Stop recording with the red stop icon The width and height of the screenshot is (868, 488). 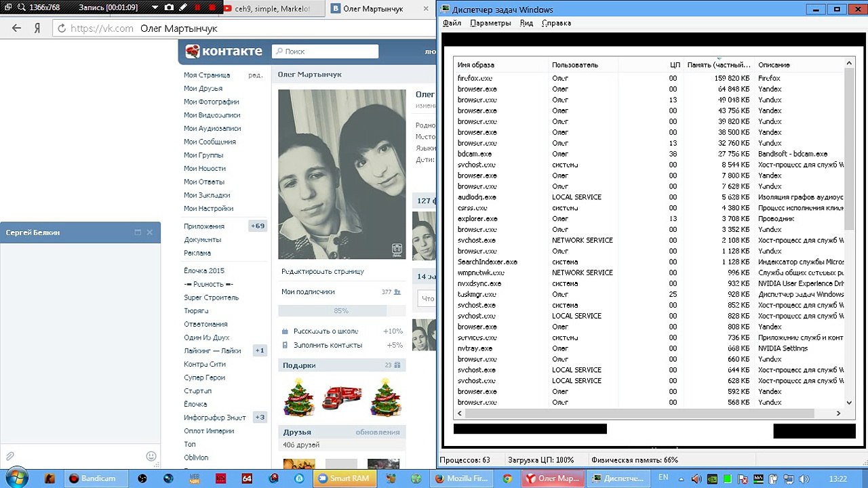tap(212, 7)
